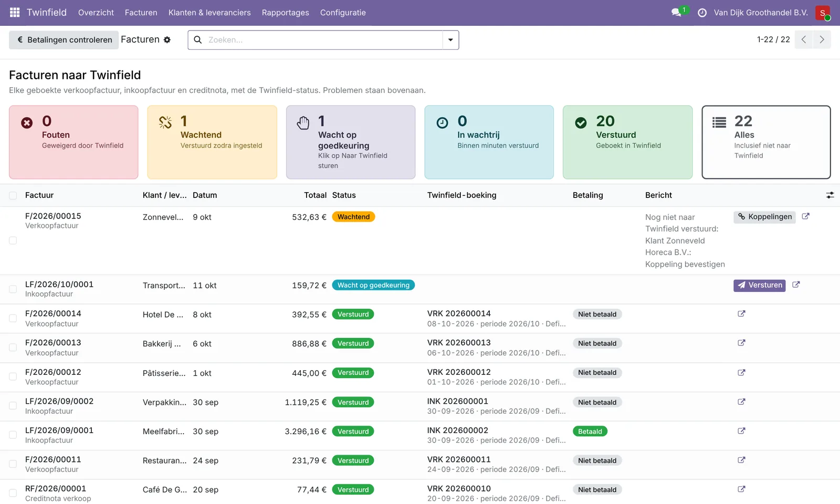Click the user avatar S icon

click(823, 13)
